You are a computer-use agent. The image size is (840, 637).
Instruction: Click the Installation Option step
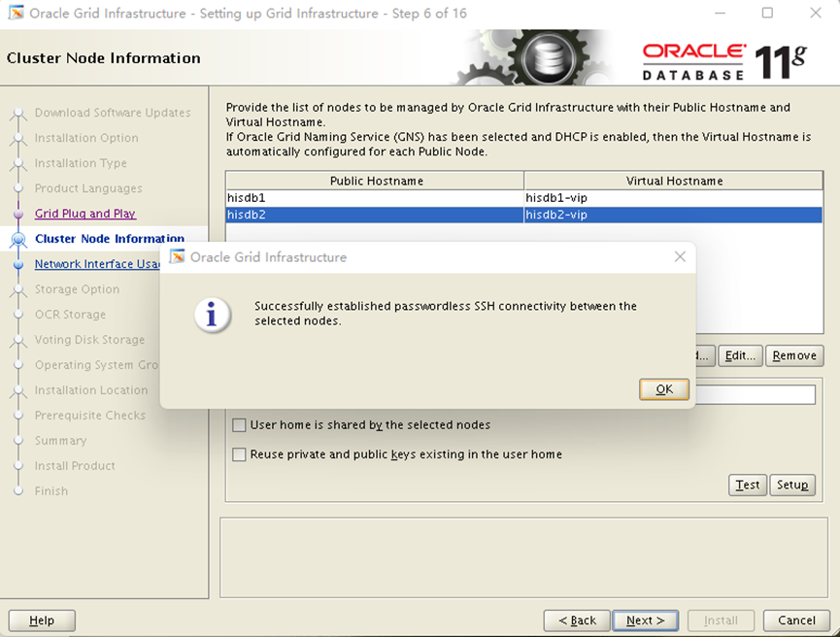(x=86, y=138)
